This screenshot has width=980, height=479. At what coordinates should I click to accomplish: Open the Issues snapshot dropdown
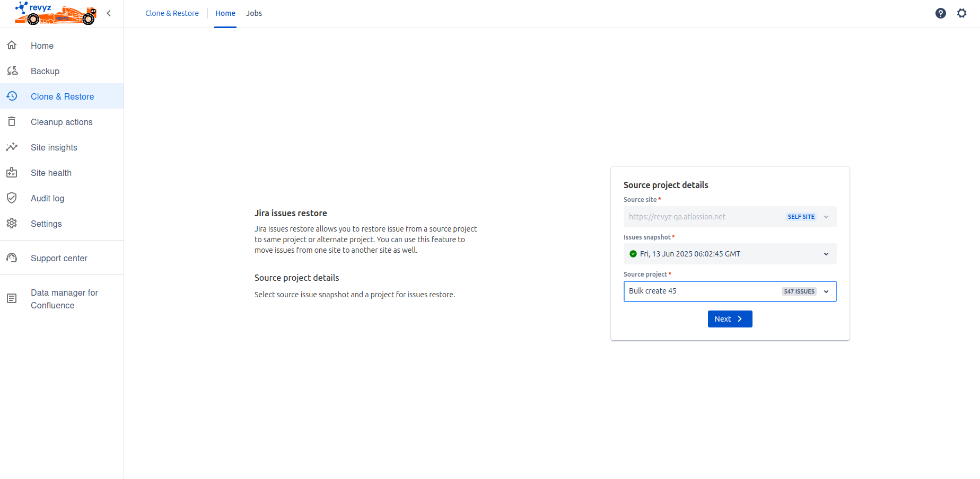(x=826, y=254)
